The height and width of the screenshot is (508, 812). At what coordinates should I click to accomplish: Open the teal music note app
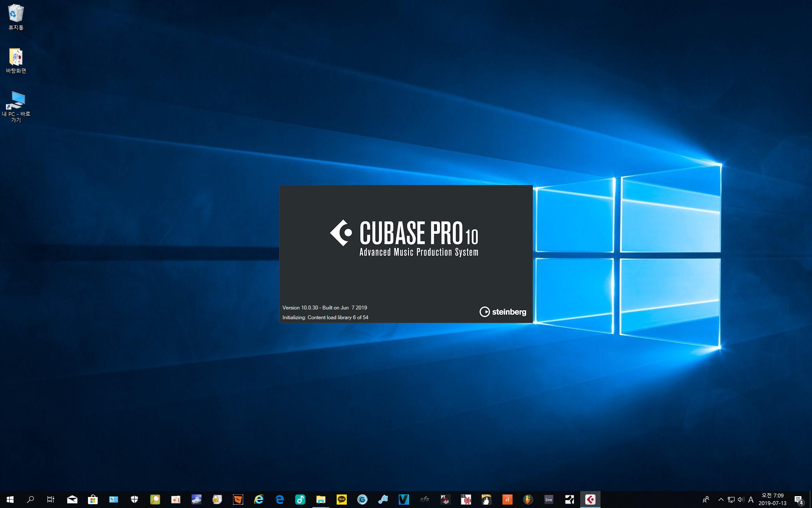click(300, 500)
